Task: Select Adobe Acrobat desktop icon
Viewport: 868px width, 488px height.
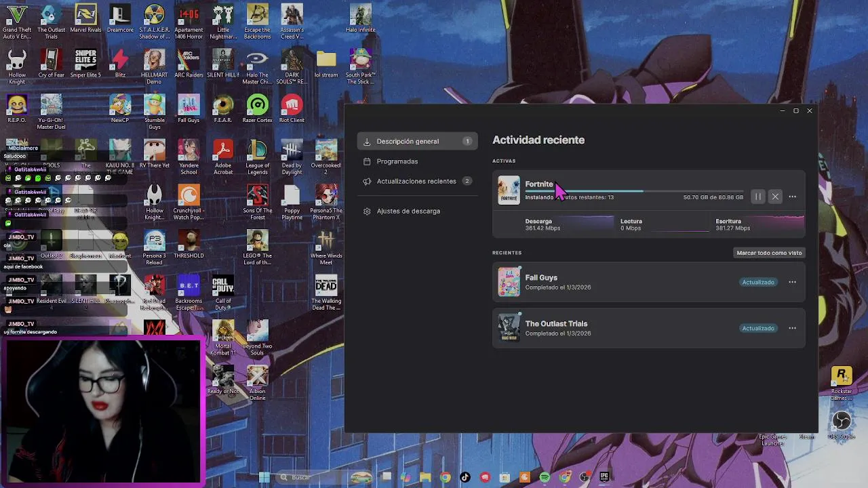Action: (223, 157)
